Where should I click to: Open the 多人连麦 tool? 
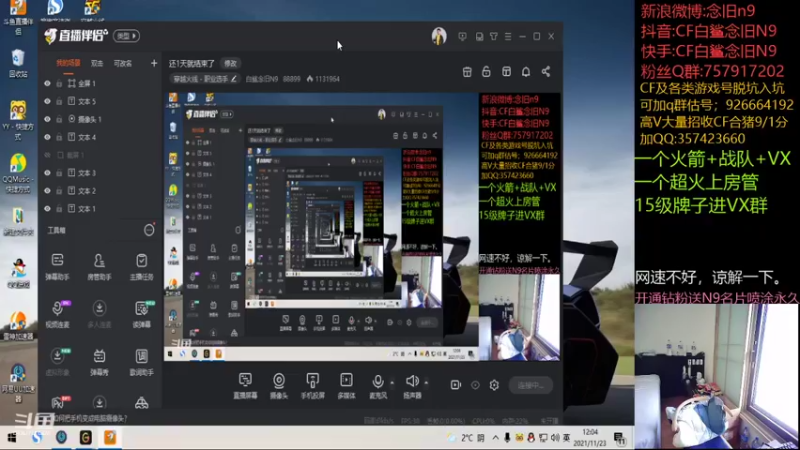tap(99, 314)
